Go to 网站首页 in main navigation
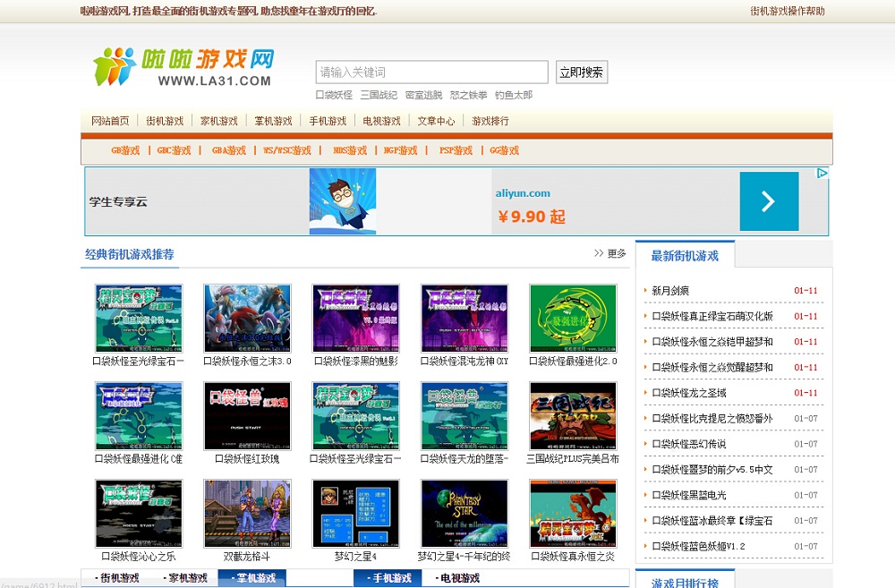Screen dimensions: 895x588 [x=110, y=121]
